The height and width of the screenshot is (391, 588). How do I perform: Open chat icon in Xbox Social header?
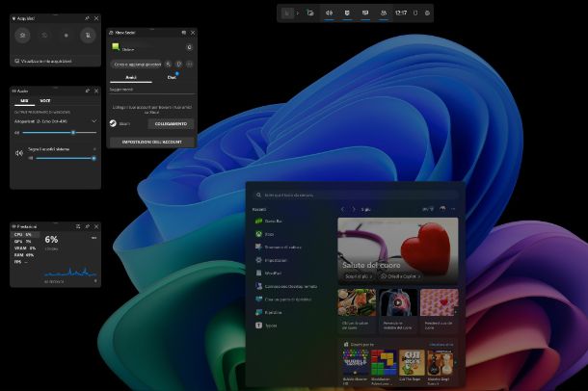click(184, 33)
